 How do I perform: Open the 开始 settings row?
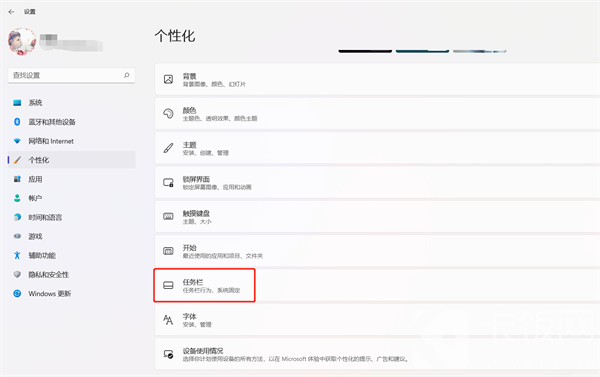coord(377,251)
